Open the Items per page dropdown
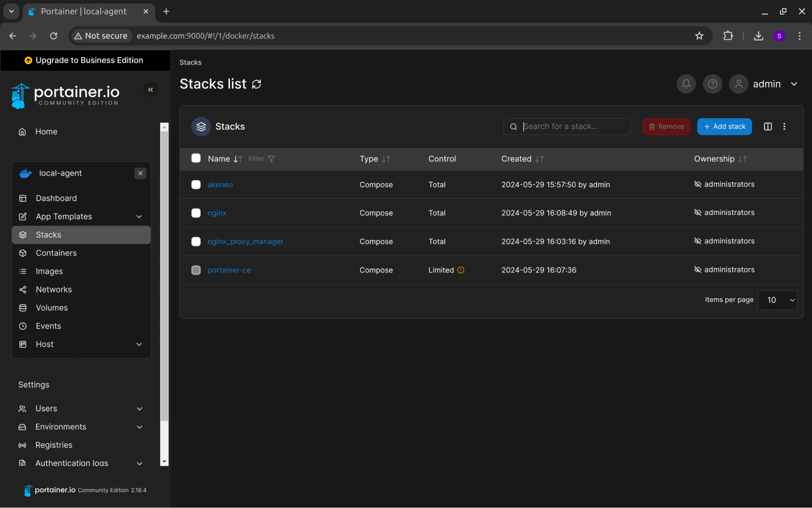Image resolution: width=812 pixels, height=508 pixels. (x=777, y=300)
